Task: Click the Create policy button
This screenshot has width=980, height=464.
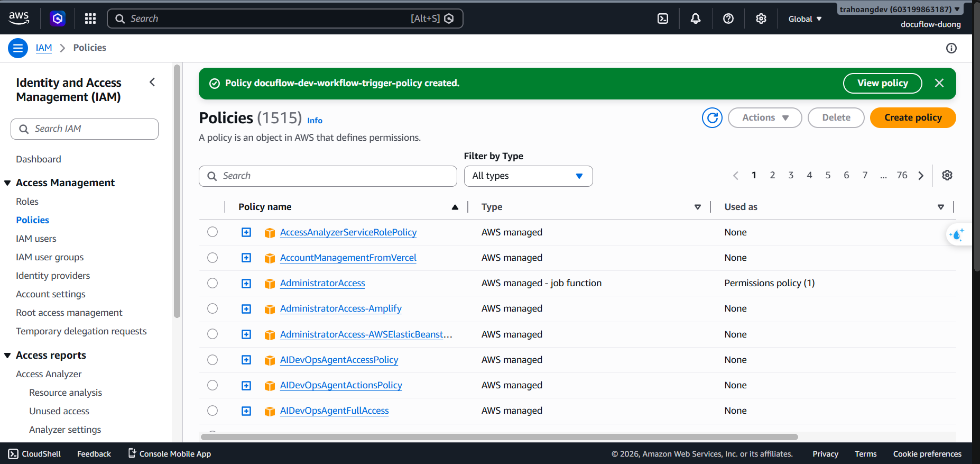Action: click(x=913, y=117)
